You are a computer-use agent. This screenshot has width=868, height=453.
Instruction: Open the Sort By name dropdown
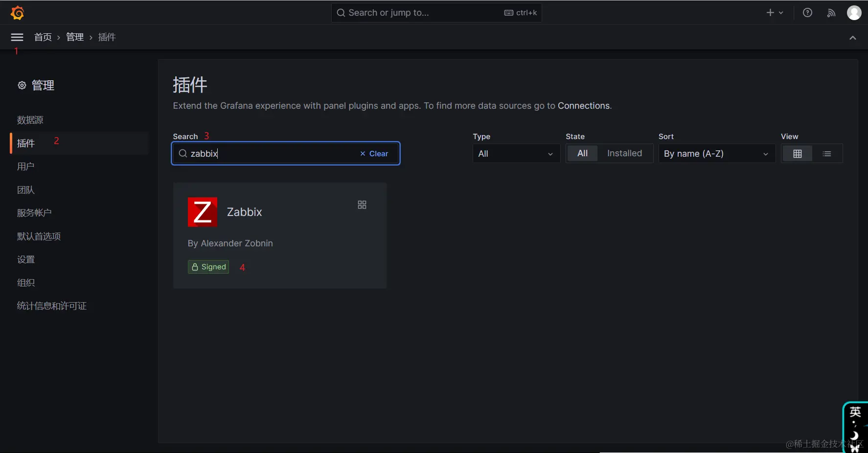point(717,154)
